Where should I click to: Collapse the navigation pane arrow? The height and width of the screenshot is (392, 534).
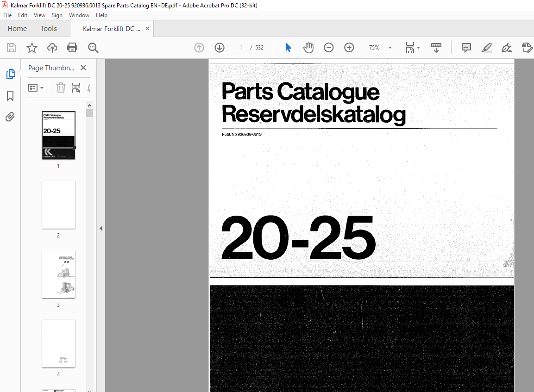(101, 228)
